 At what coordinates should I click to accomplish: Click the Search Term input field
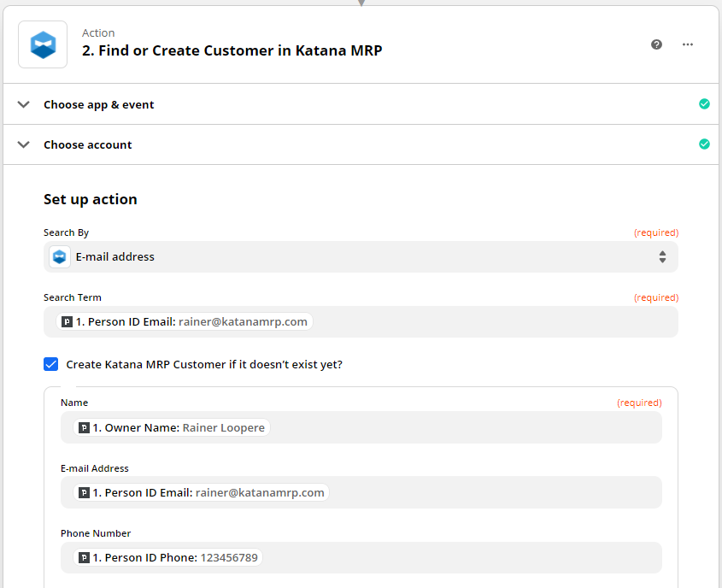click(361, 322)
